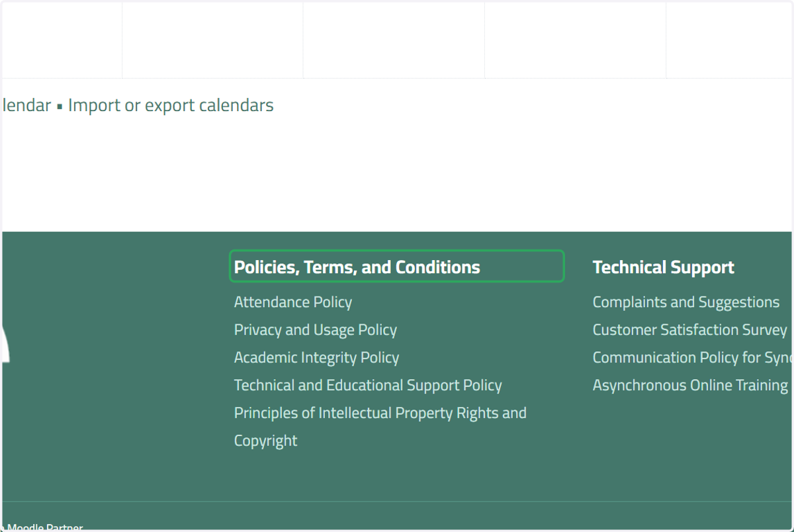Open Asynchronous Online Training link
The width and height of the screenshot is (794, 532).
[x=690, y=386]
